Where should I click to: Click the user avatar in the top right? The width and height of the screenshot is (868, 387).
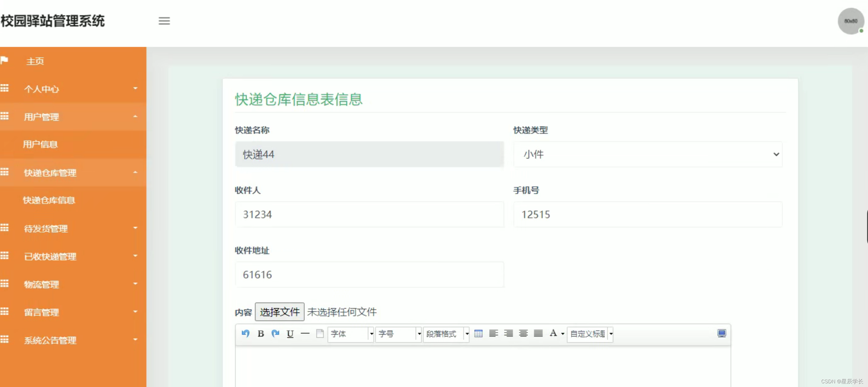click(850, 21)
